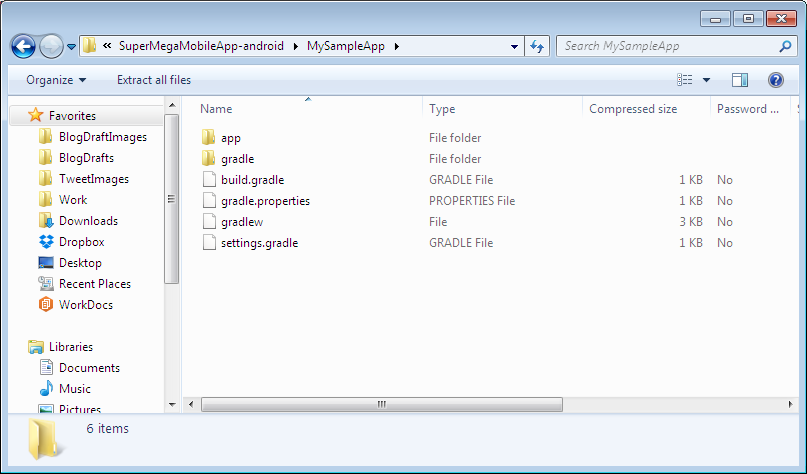807x474 pixels.
Task: Expand the change view options arrow
Action: [706, 80]
